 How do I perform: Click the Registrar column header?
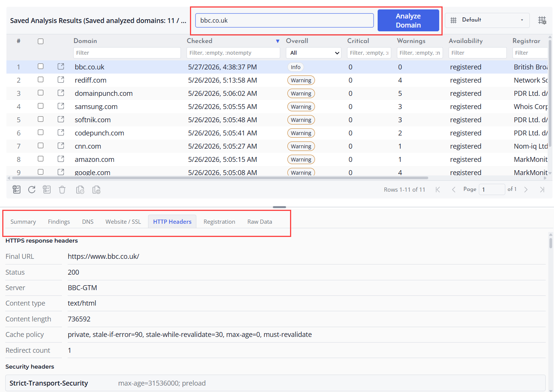click(526, 41)
